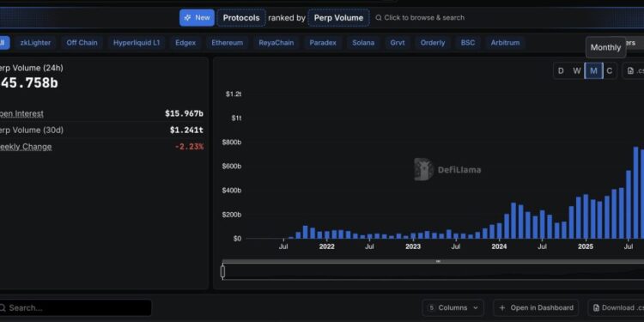Select the Solana chain filter
This screenshot has width=644, height=322.
(x=363, y=43)
